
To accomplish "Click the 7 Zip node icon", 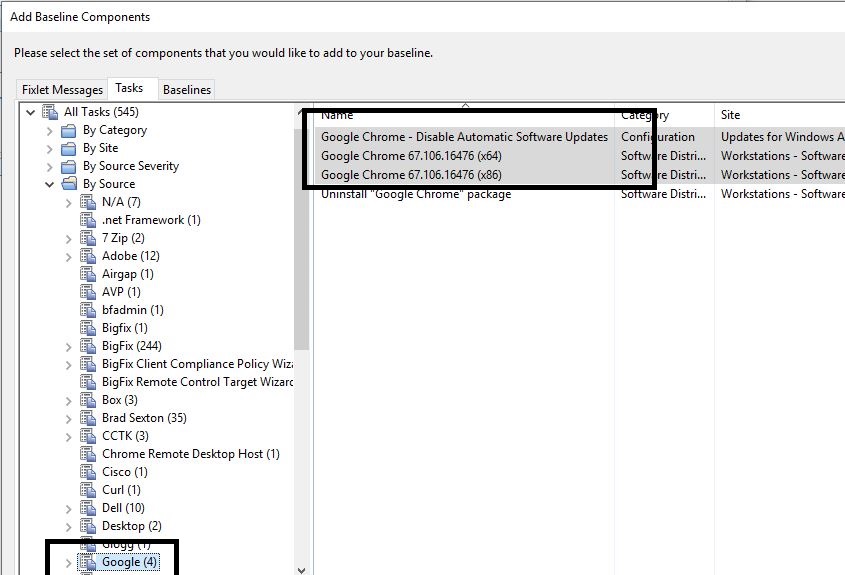I will [88, 238].
